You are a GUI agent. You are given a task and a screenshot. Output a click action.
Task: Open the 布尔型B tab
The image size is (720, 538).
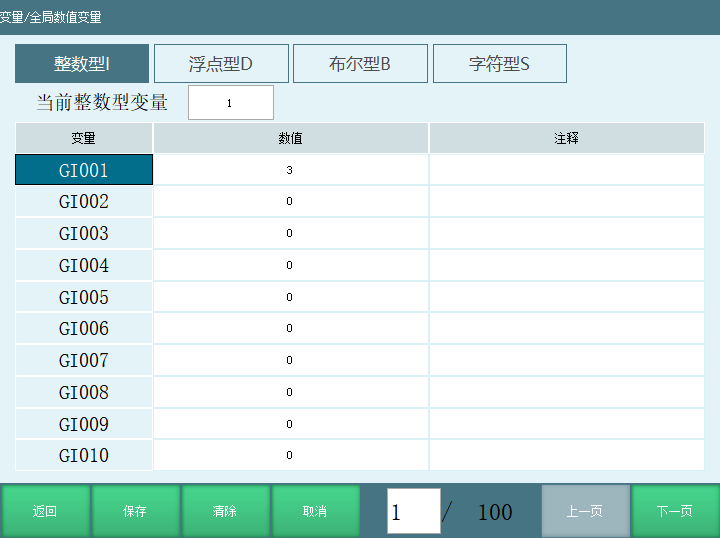point(360,64)
